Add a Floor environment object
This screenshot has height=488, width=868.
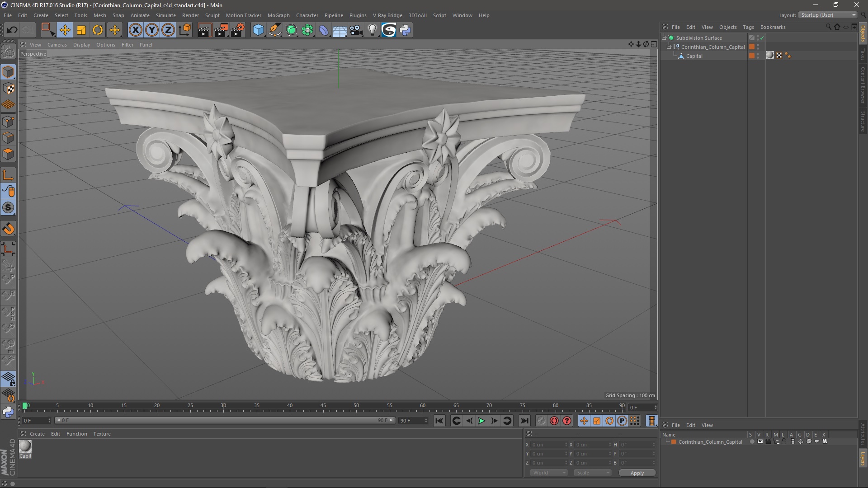[x=340, y=30]
